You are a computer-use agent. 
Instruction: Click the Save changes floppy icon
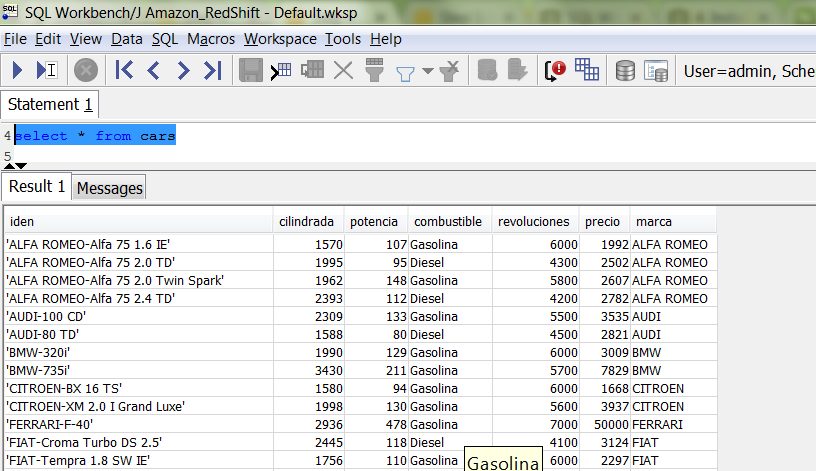pyautogui.click(x=250, y=70)
